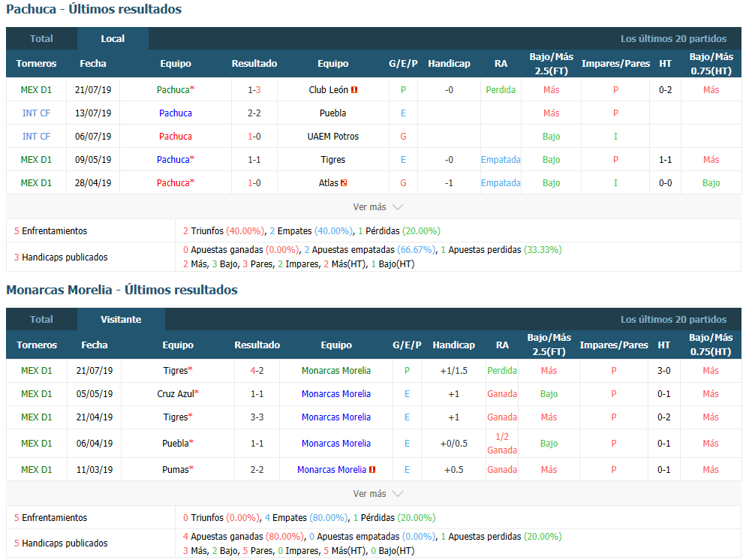Screen dimensions: 749x560
Task: Click the INT CF tournament in 06/07/19 row
Action: click(x=36, y=136)
